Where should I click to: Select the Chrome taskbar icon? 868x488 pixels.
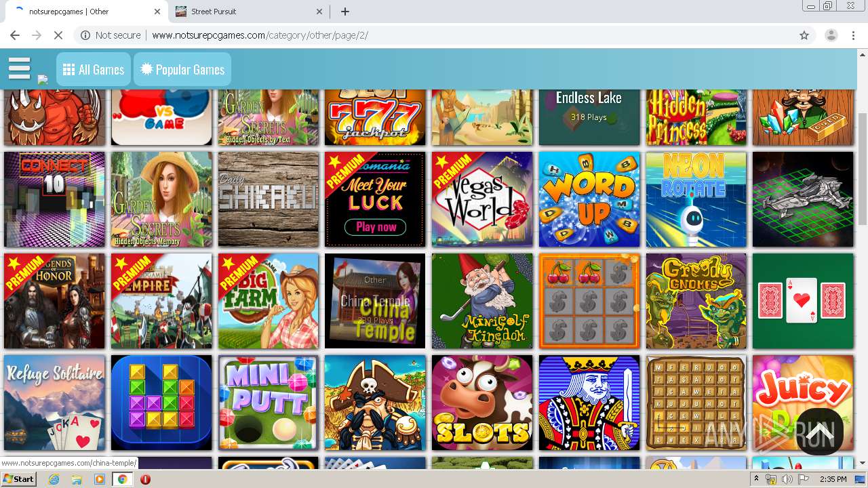(122, 479)
